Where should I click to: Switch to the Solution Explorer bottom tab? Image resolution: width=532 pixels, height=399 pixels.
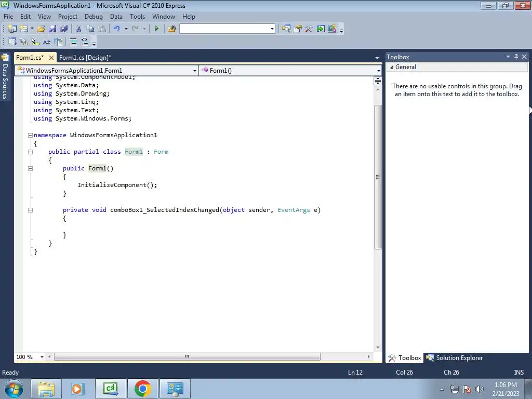(x=455, y=358)
